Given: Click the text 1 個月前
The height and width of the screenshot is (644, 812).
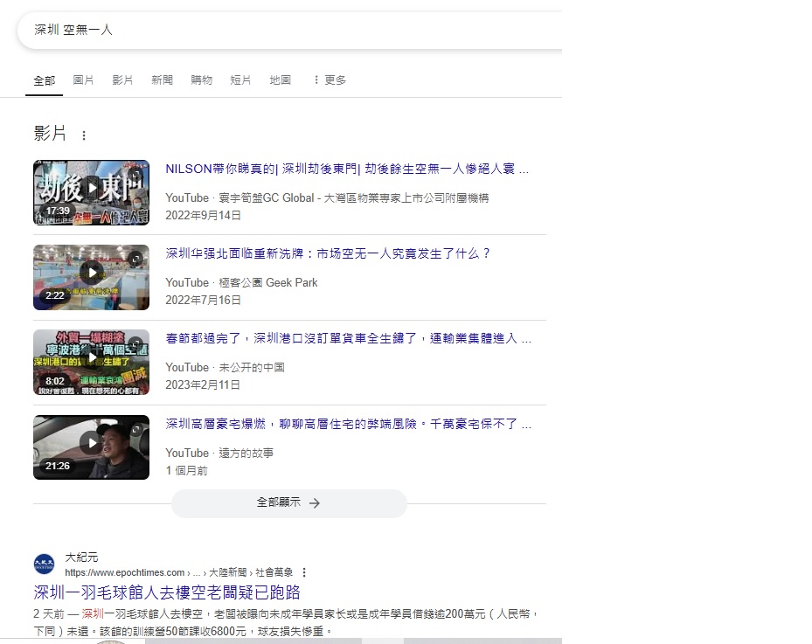Looking at the screenshot, I should 186,471.
